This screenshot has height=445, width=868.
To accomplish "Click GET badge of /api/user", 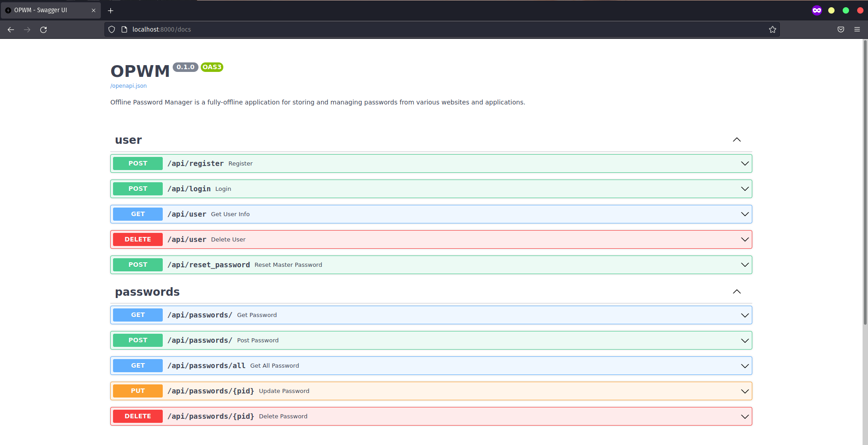I will 138,214.
